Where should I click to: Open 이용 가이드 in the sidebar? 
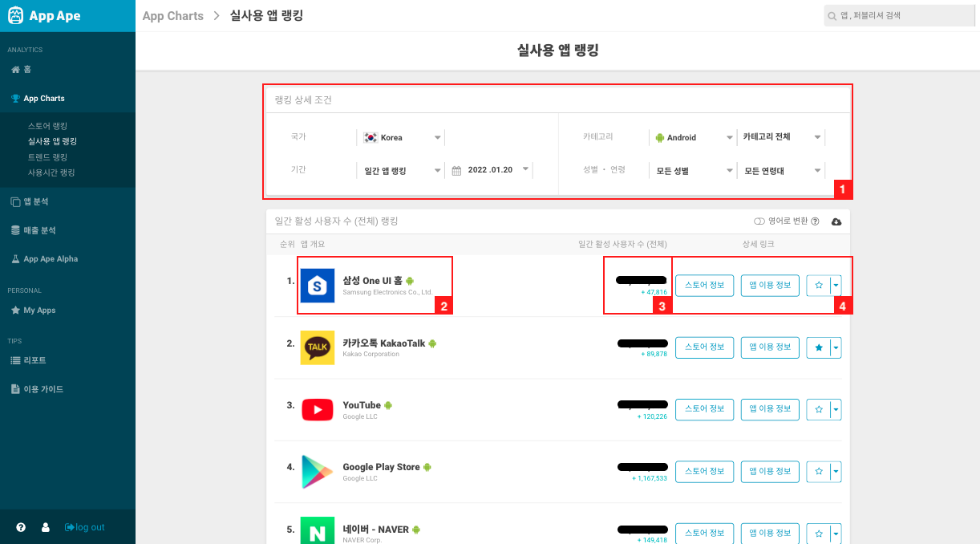pyautogui.click(x=37, y=389)
